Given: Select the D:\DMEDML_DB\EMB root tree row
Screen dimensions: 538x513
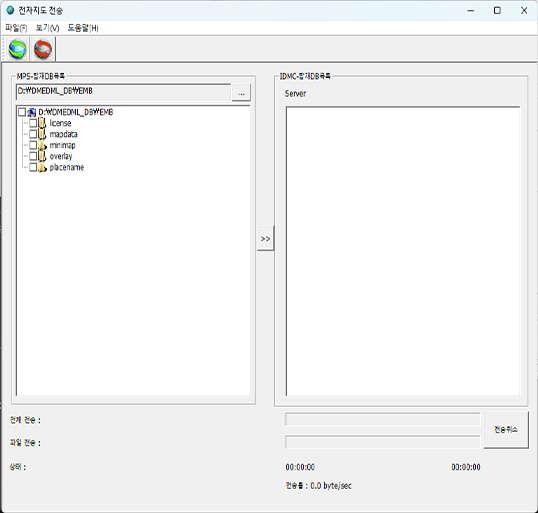Looking at the screenshot, I should click(75, 112).
